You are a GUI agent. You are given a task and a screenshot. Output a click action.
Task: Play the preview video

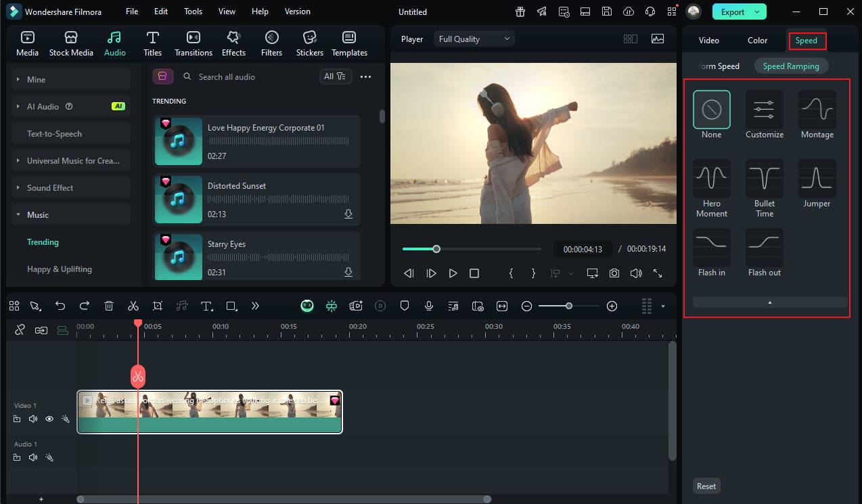[x=453, y=273]
